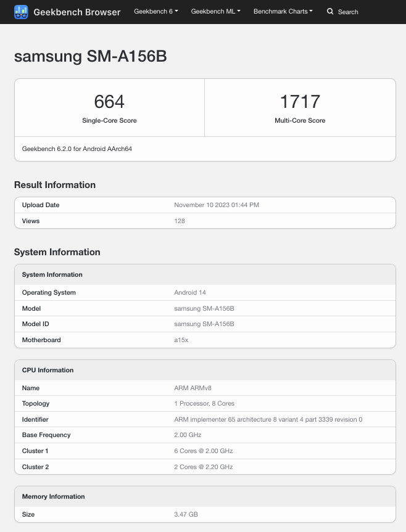Click the search magnifier icon
Image resolution: width=406 pixels, height=532 pixels.
330,12
